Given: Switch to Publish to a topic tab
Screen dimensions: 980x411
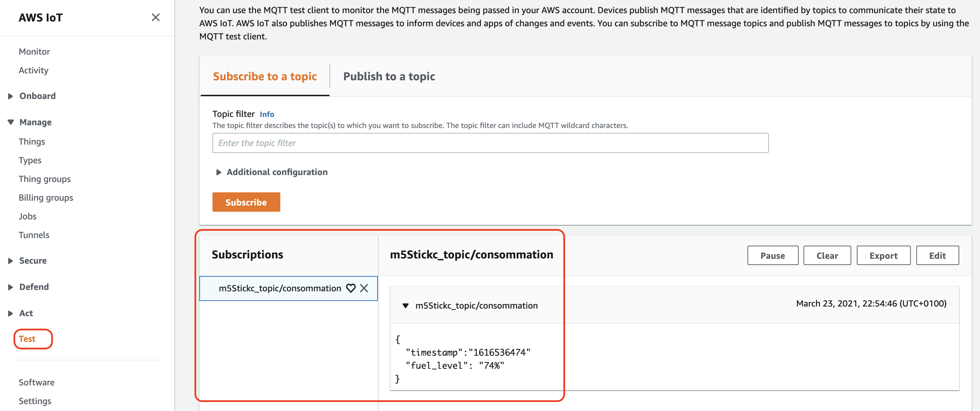Looking at the screenshot, I should (389, 76).
